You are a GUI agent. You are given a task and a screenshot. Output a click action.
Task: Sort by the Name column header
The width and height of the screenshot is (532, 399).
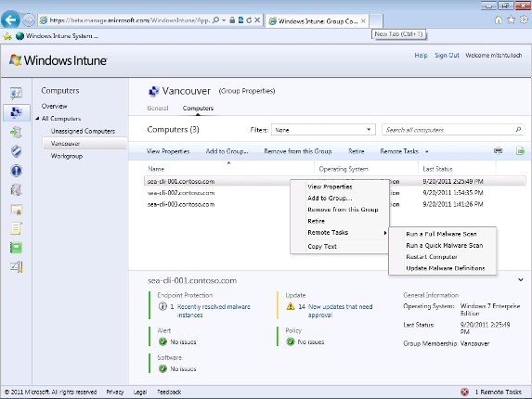(156, 169)
